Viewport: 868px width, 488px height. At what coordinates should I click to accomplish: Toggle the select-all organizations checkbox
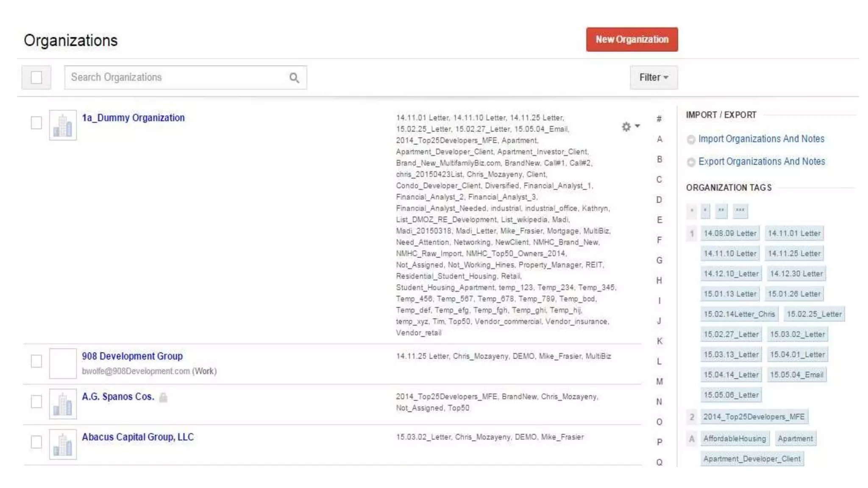(36, 78)
